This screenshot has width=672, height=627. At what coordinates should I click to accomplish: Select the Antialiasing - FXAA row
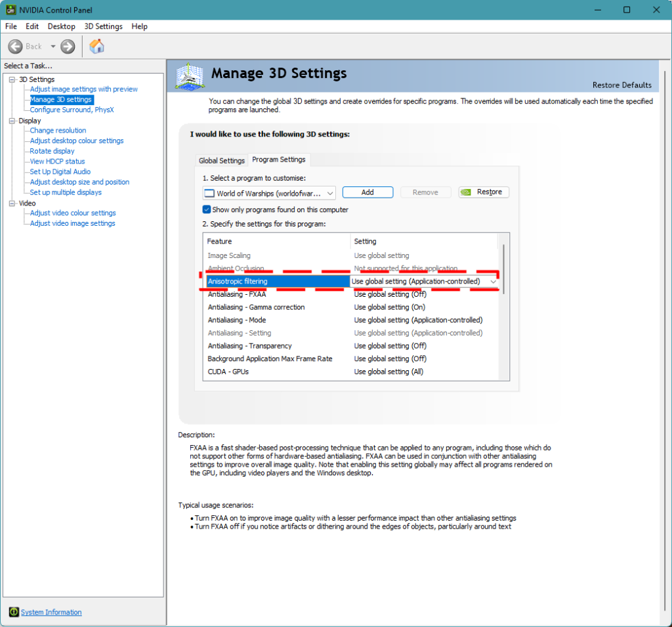click(352, 294)
